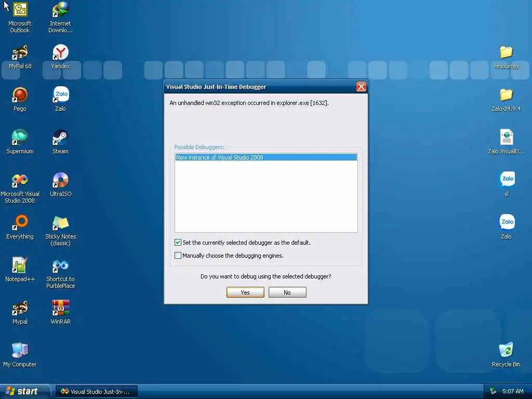
Task: Click the system tray icon beside clock
Action: pos(493,391)
